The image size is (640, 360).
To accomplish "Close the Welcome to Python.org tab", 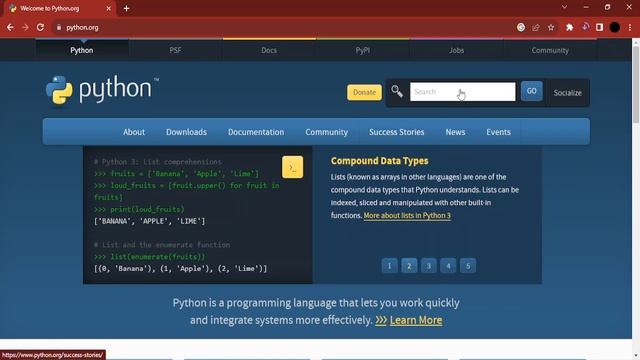I will point(109,8).
